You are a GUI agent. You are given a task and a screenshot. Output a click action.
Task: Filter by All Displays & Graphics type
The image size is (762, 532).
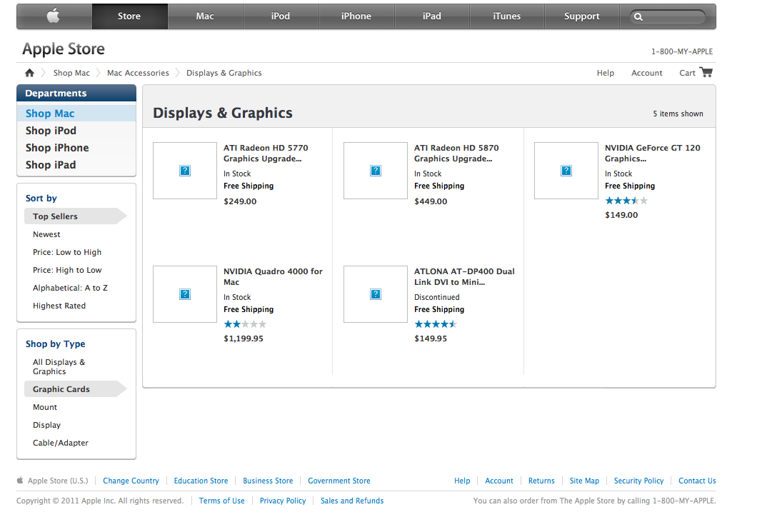click(59, 367)
